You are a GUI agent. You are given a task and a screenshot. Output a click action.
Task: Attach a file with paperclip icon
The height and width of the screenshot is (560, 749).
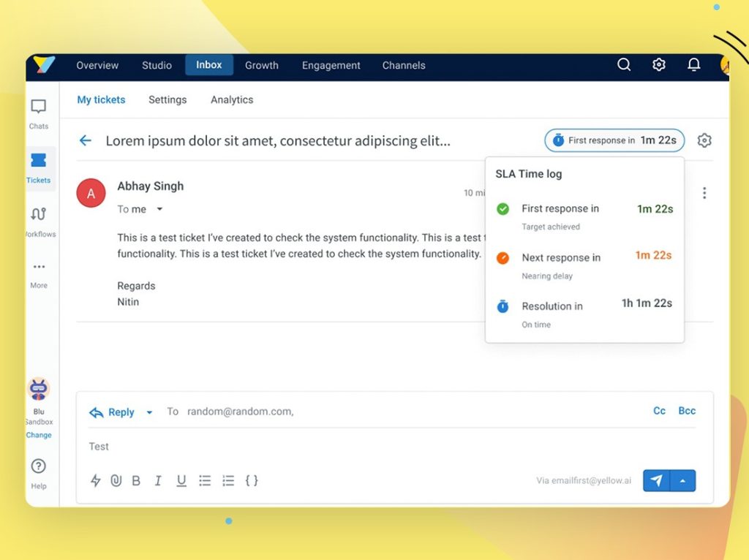[x=116, y=480]
